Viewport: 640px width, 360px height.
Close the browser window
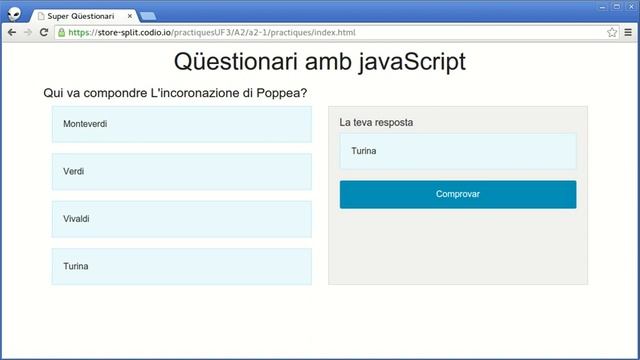pos(631,7)
